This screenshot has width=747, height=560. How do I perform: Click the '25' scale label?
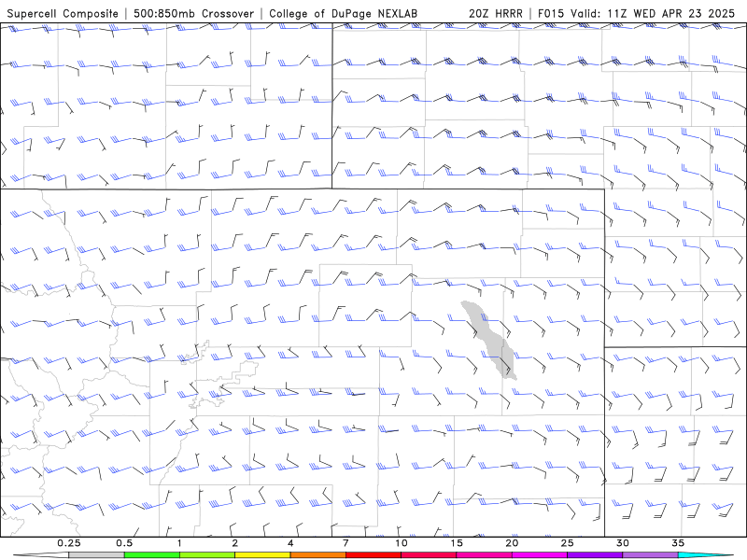(567, 543)
